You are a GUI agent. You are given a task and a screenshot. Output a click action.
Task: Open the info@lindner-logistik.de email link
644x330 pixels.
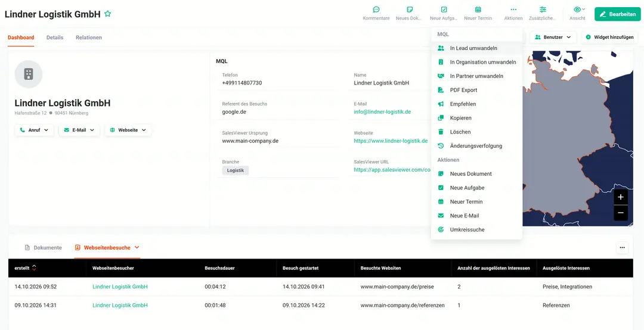382,111
